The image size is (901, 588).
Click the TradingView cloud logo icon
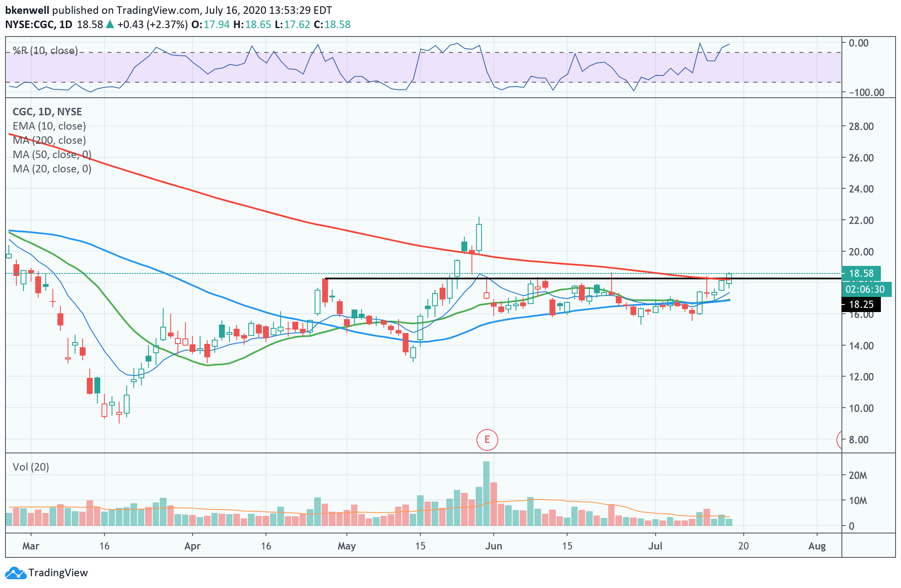point(16,573)
